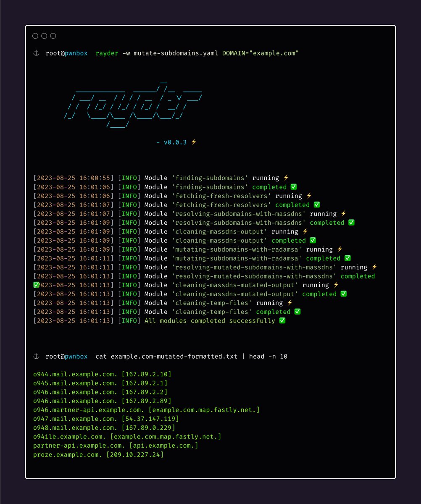Click green check after 'cleaning-temp-files' completed
This screenshot has height=504, width=421.
tap(297, 312)
